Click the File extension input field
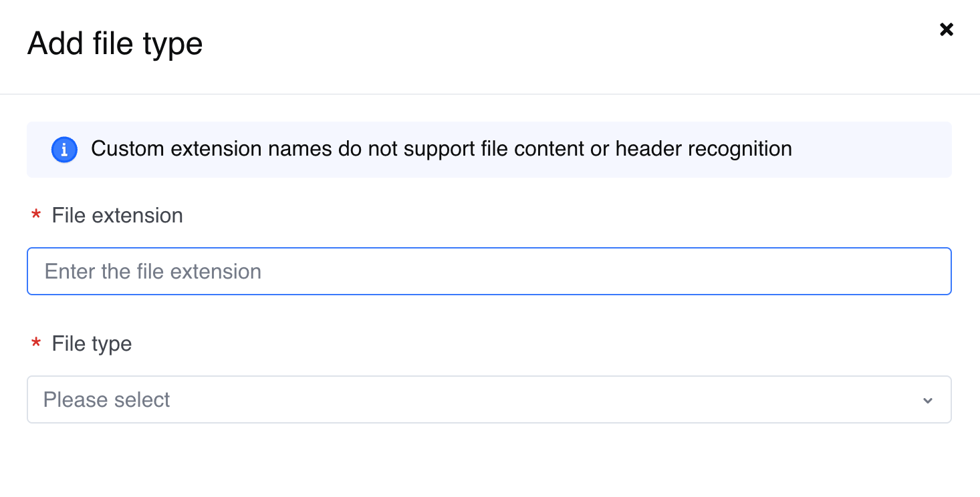This screenshot has width=980, height=497. pyautogui.click(x=489, y=271)
